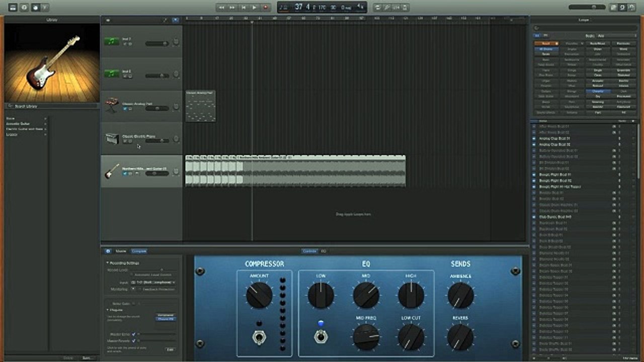This screenshot has width=644, height=362.
Task: Open the Editors scissors button
Action: 44,8
